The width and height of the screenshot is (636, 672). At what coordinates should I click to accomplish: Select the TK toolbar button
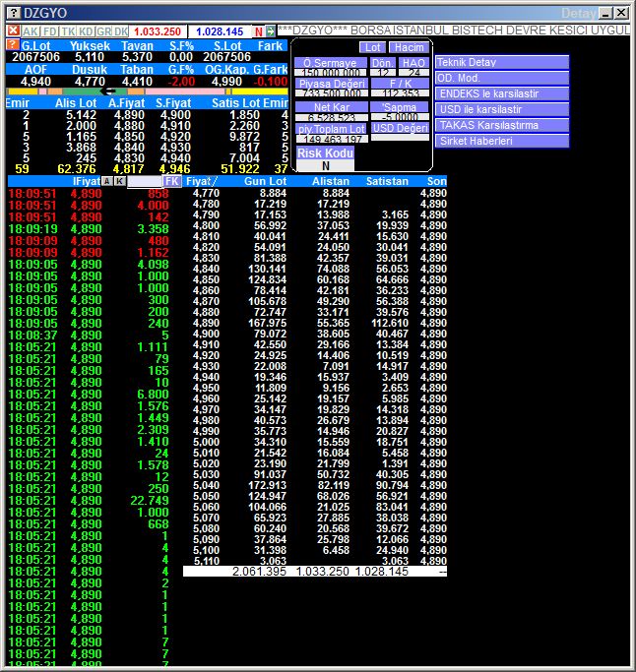(x=68, y=31)
